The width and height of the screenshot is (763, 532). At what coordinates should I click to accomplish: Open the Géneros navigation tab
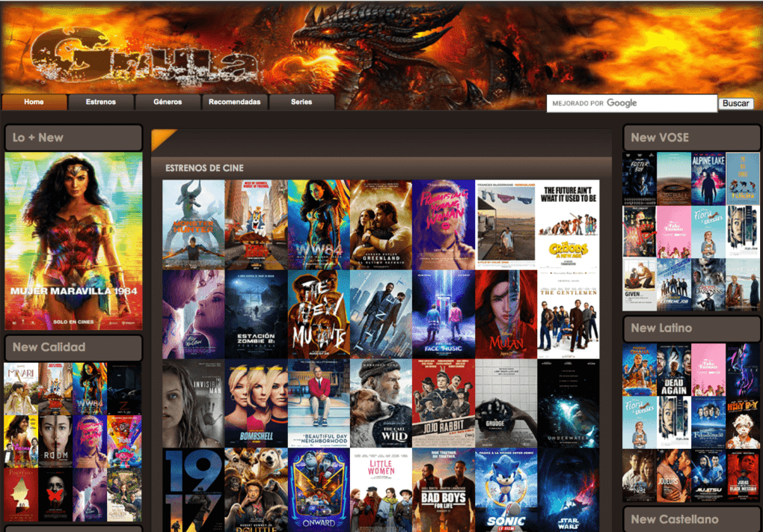[168, 102]
